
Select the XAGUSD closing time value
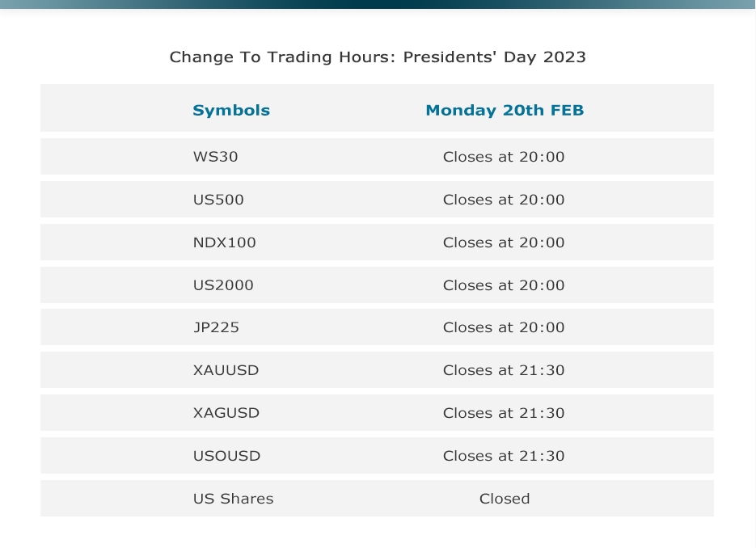504,413
